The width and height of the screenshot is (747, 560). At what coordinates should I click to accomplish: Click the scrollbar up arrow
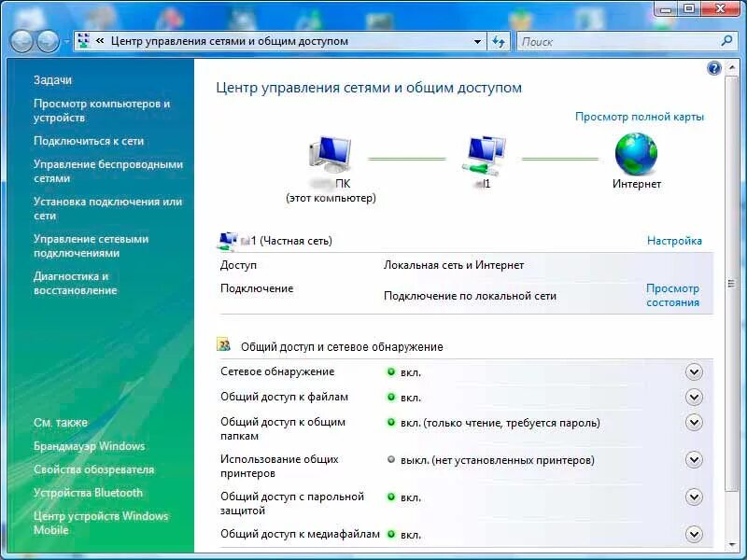tap(731, 68)
